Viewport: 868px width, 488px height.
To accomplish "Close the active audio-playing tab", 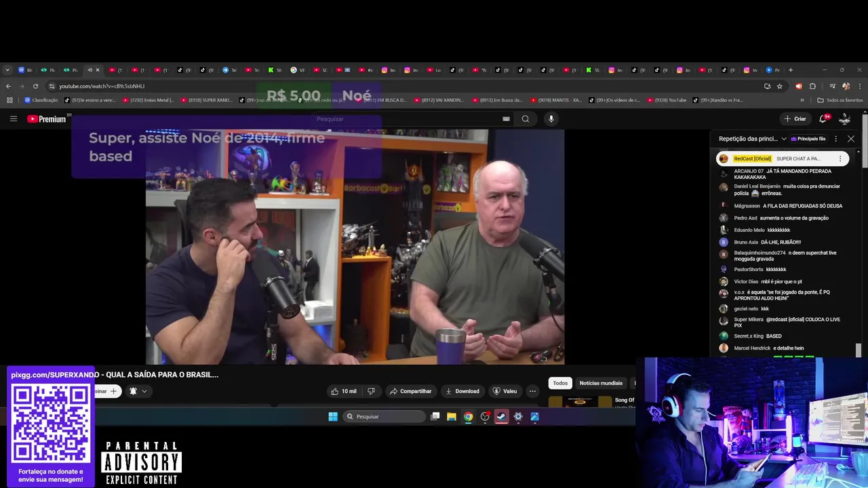I will [97, 70].
